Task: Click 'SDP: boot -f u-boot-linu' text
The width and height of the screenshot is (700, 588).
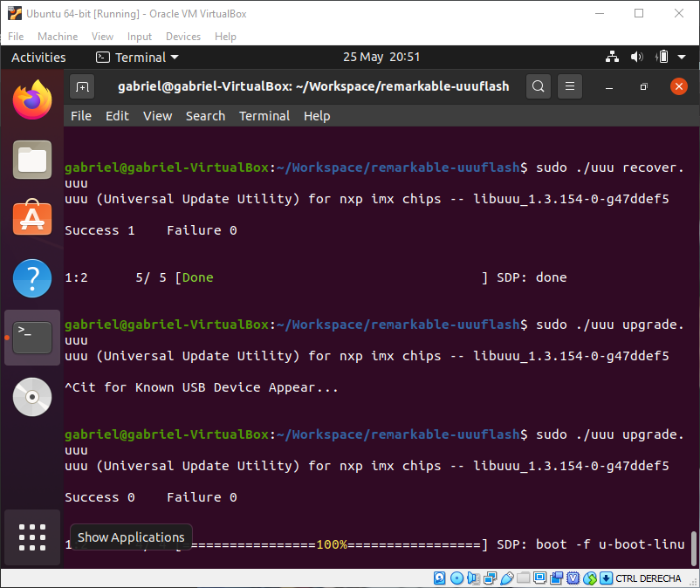Action: click(591, 544)
